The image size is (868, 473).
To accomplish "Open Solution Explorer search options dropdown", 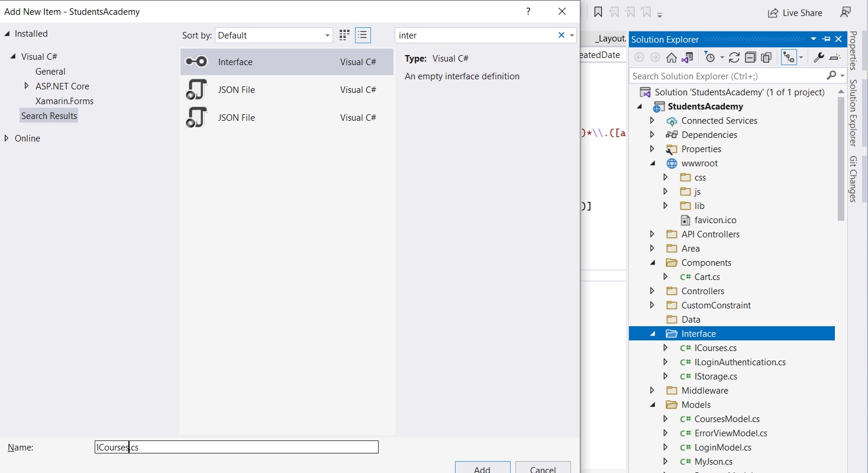I will point(842,76).
